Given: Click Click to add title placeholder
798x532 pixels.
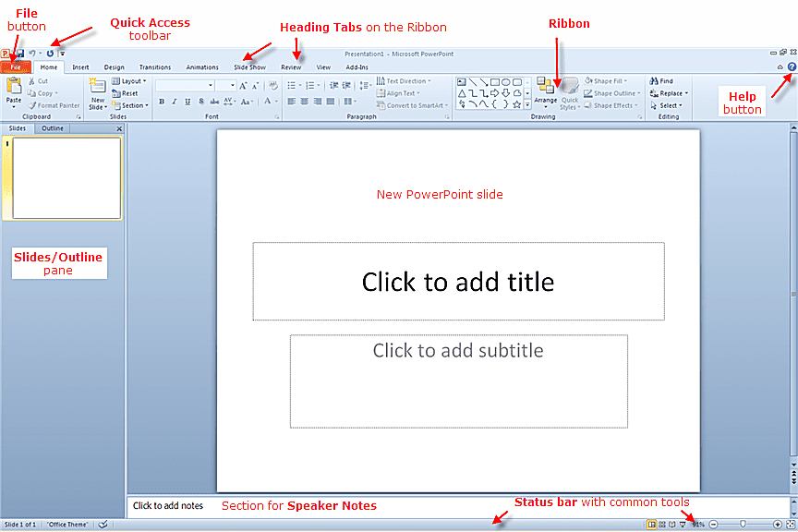Looking at the screenshot, I should tap(458, 282).
